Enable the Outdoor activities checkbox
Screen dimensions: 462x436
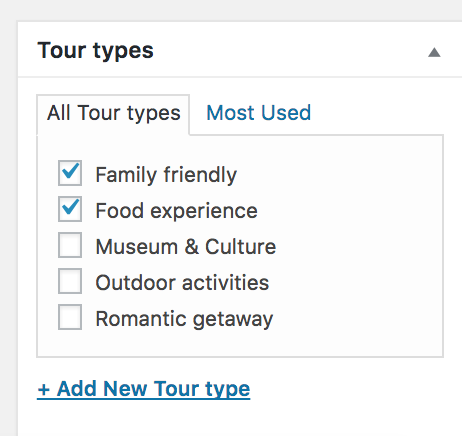pos(70,281)
